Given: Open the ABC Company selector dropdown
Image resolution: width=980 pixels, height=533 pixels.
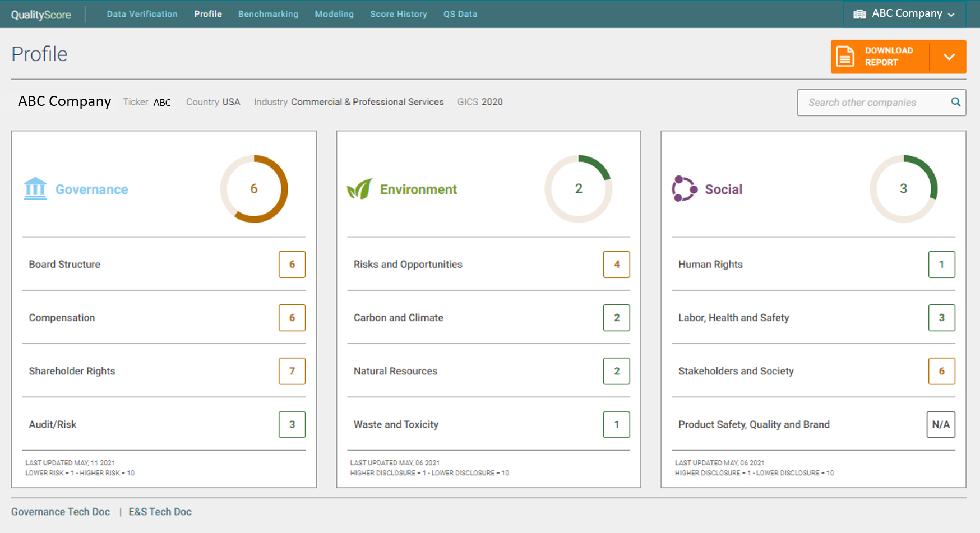Looking at the screenshot, I should 904,14.
